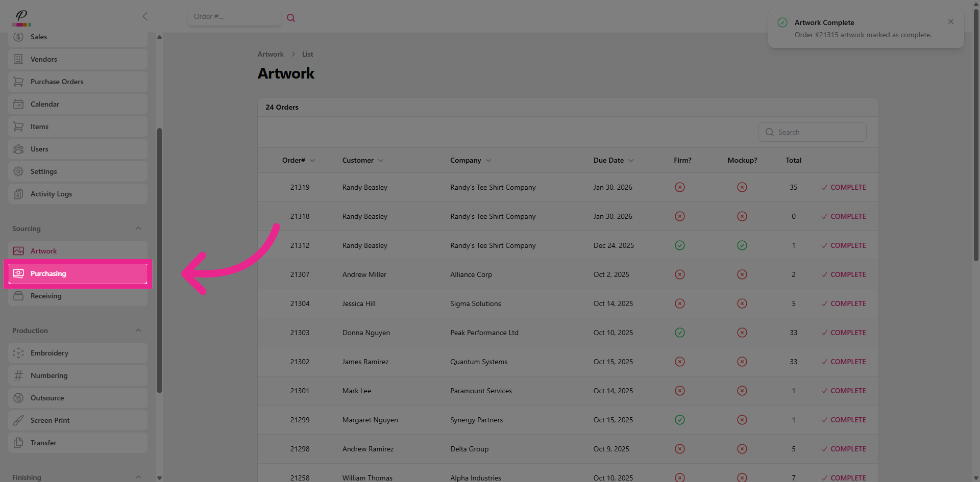This screenshot has height=482, width=980.
Task: Click the magnifier icon beside order search
Action: tap(291, 18)
